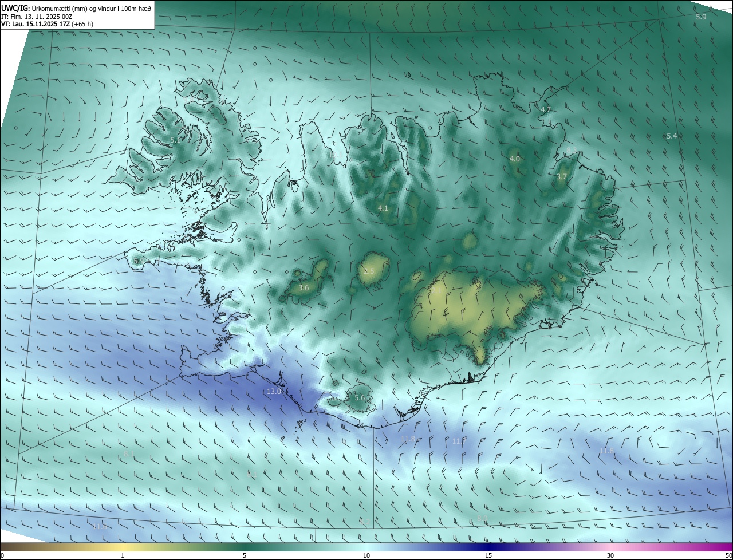Click the color scale tick label 5
The height and width of the screenshot is (560, 733).
[x=245, y=555]
